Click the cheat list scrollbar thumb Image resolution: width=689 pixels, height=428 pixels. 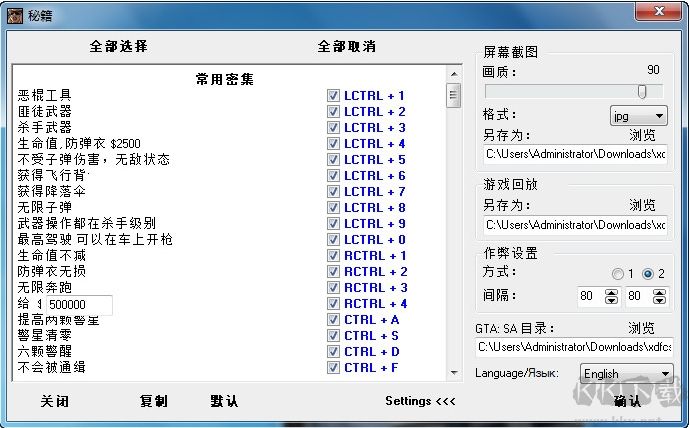coord(453,95)
